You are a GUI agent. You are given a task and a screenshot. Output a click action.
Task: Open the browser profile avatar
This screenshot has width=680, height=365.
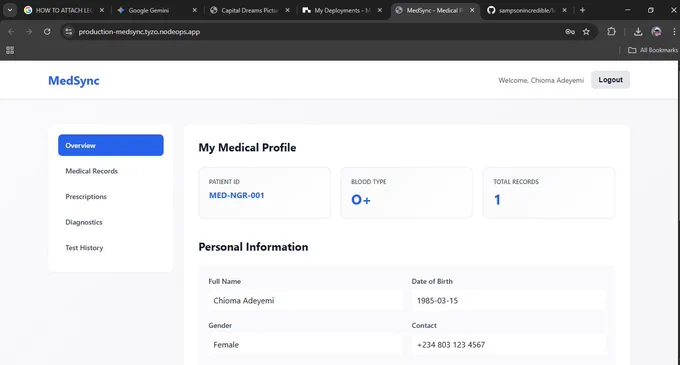coord(656,32)
